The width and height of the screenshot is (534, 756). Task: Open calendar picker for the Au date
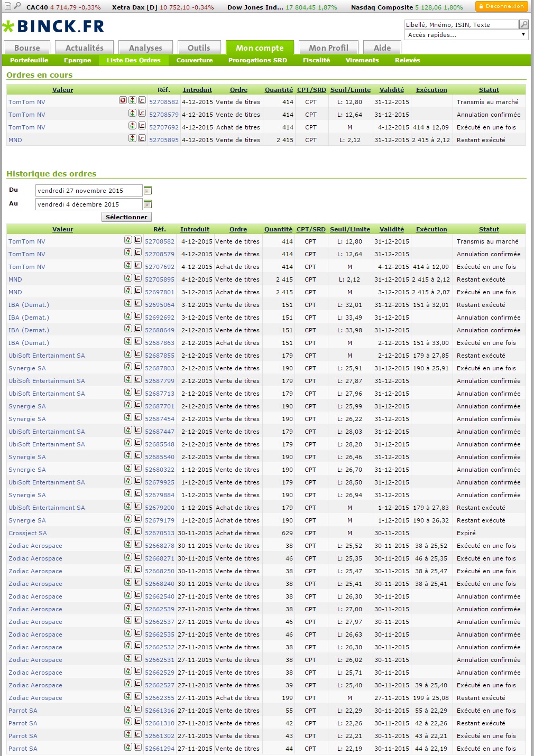tap(148, 204)
